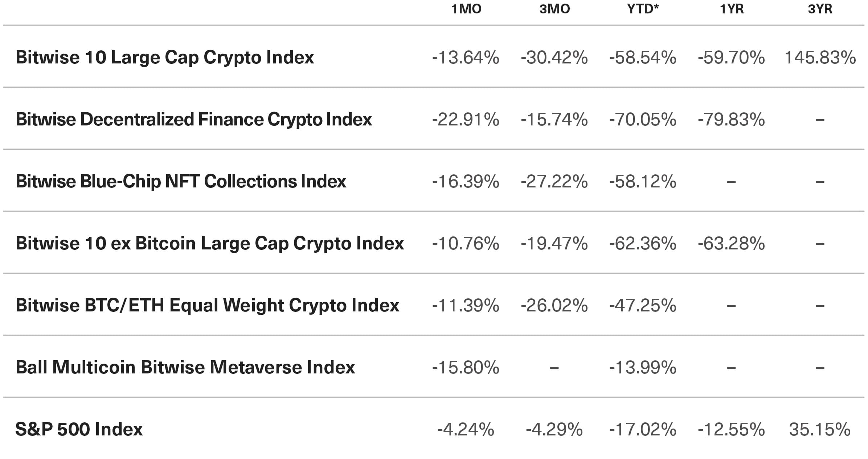Open Bitwise 10 Large Cap Crypto Index

pyautogui.click(x=165, y=57)
